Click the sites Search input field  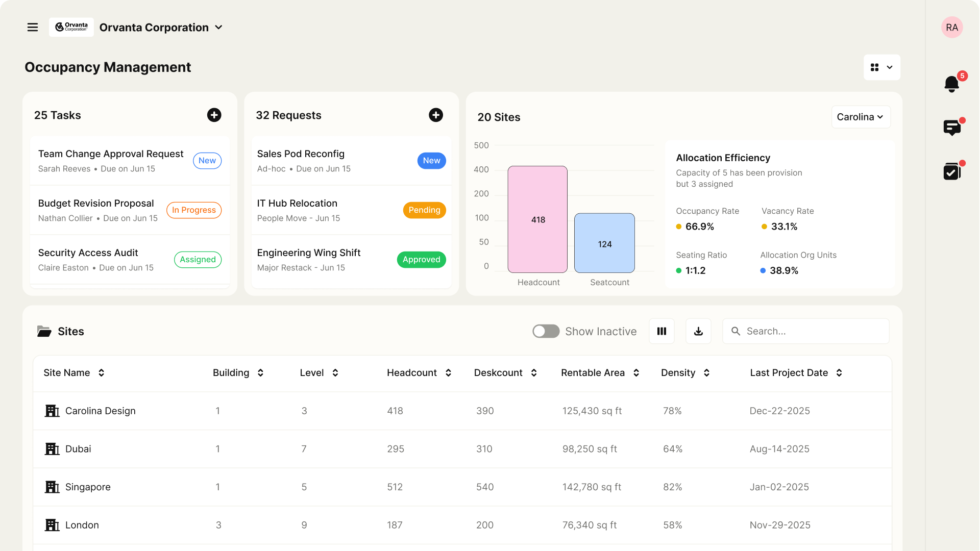(x=812, y=331)
